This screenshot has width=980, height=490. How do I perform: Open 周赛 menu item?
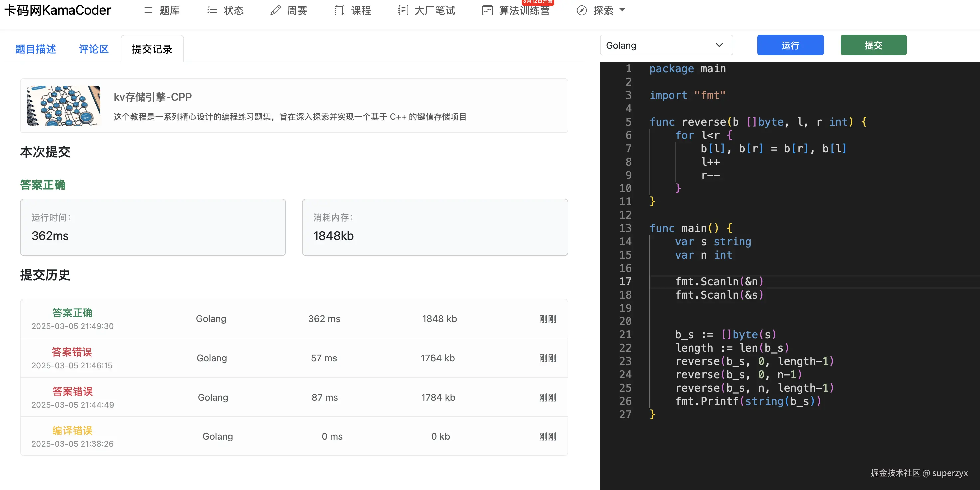297,10
